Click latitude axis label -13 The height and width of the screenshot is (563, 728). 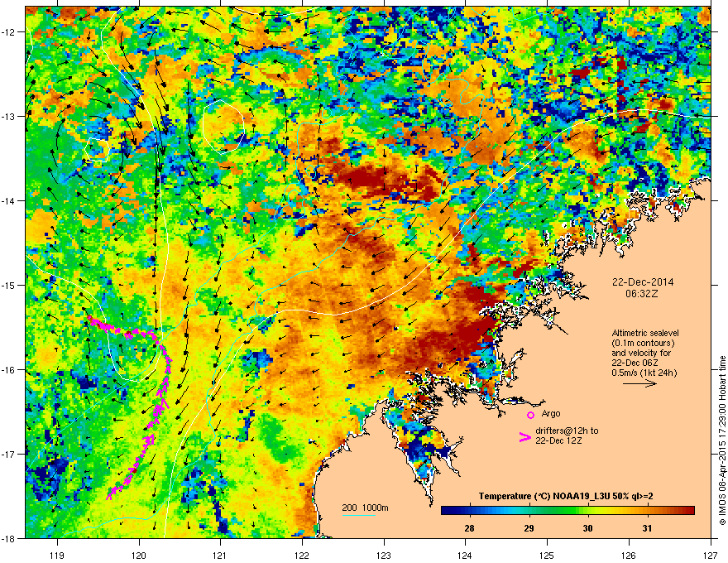(9, 116)
